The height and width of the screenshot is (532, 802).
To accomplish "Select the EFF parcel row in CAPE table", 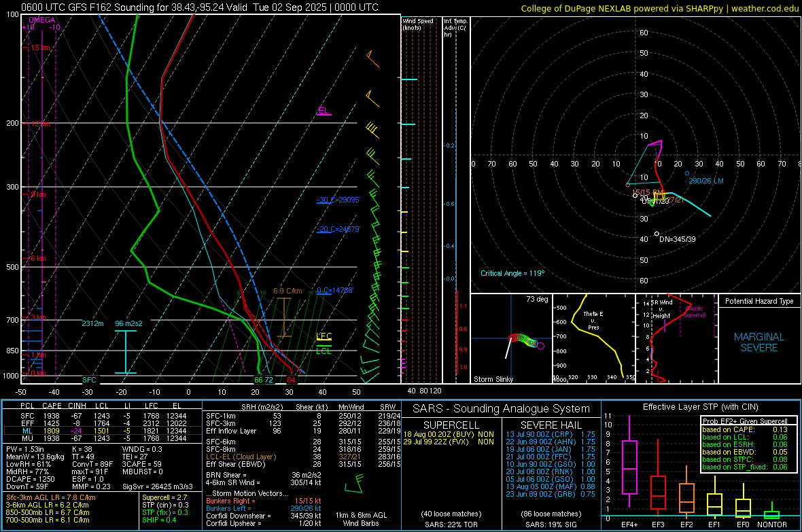I will click(103, 423).
